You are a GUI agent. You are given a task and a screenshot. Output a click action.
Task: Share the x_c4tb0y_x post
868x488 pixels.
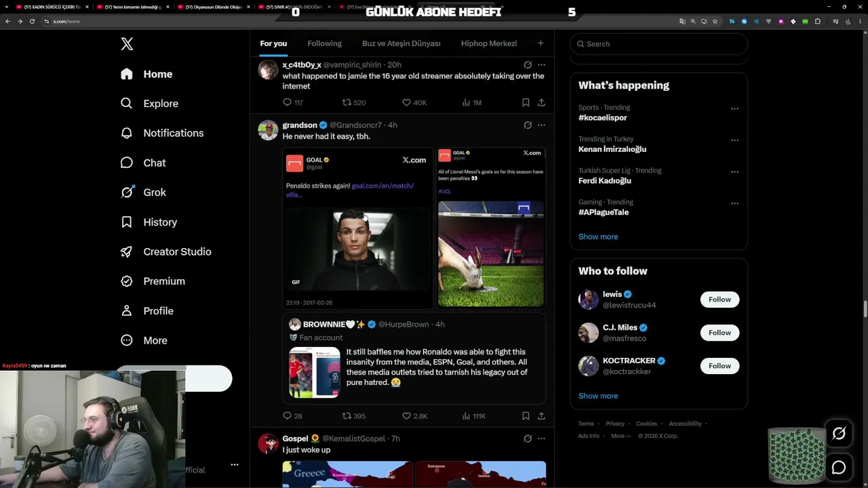tap(541, 102)
